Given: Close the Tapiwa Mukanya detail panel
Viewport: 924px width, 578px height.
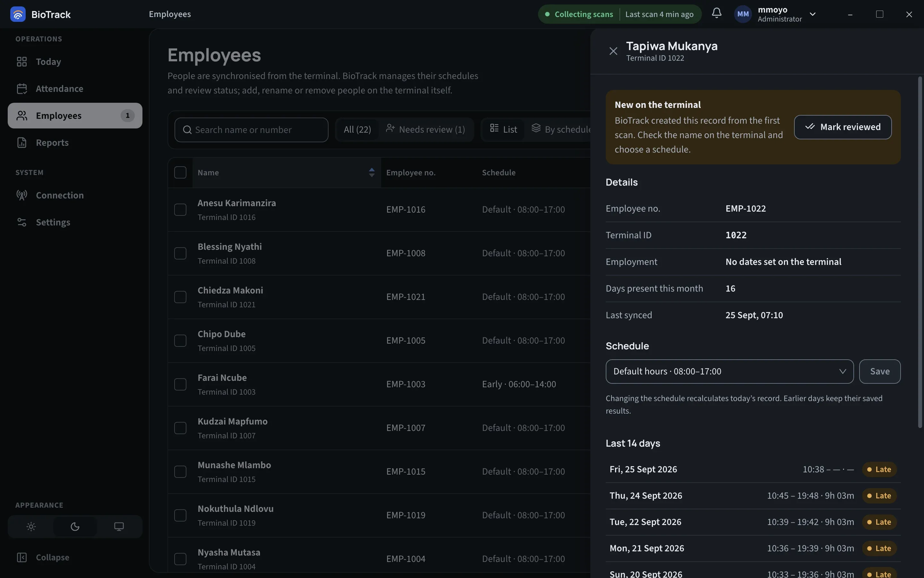Looking at the screenshot, I should 613,51.
